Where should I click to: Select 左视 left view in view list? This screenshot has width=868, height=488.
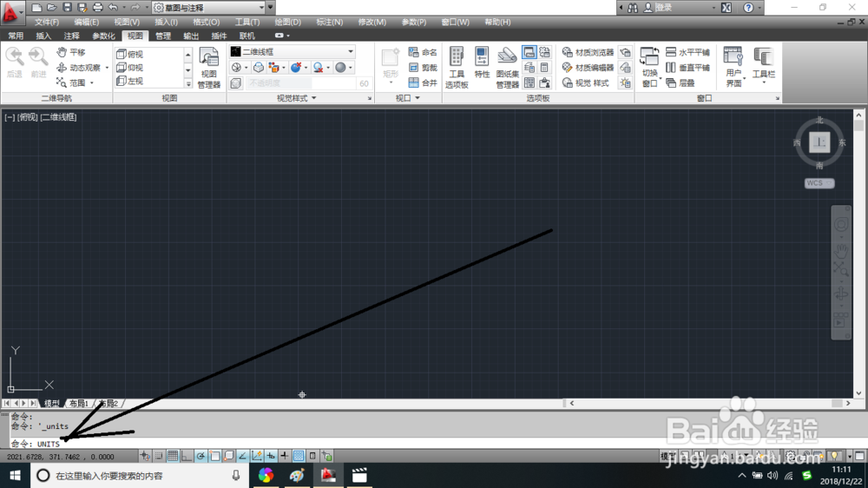[130, 81]
